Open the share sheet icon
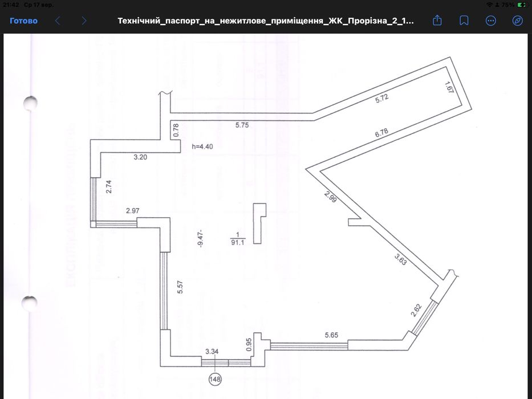Viewport: 532px width, 399px height. click(x=437, y=21)
